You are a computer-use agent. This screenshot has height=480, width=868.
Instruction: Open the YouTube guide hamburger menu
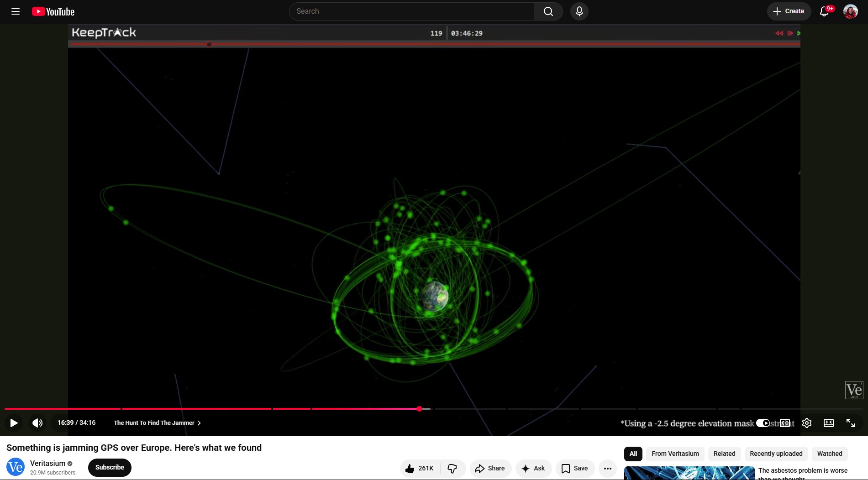[x=16, y=11]
